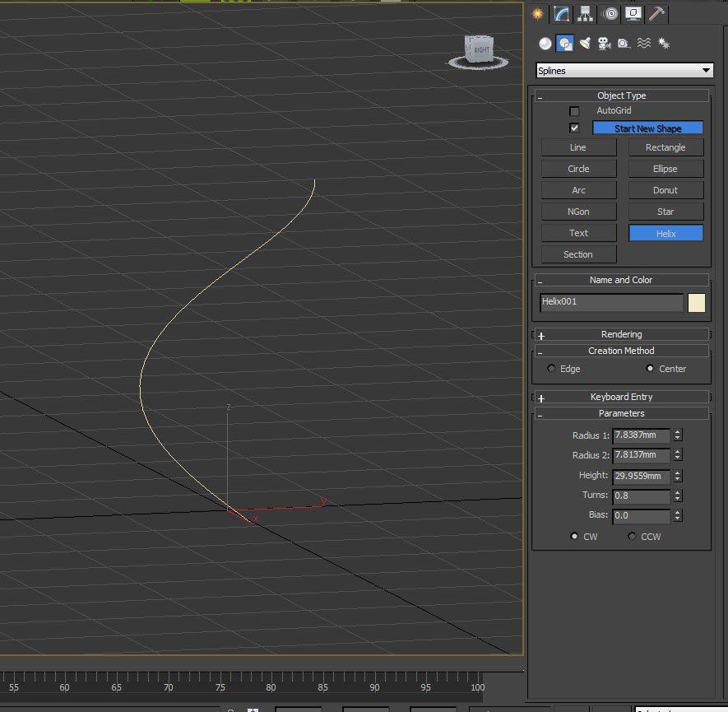This screenshot has width=728, height=712.
Task: Uncheck the Start New Shape checkbox
Action: (574, 128)
